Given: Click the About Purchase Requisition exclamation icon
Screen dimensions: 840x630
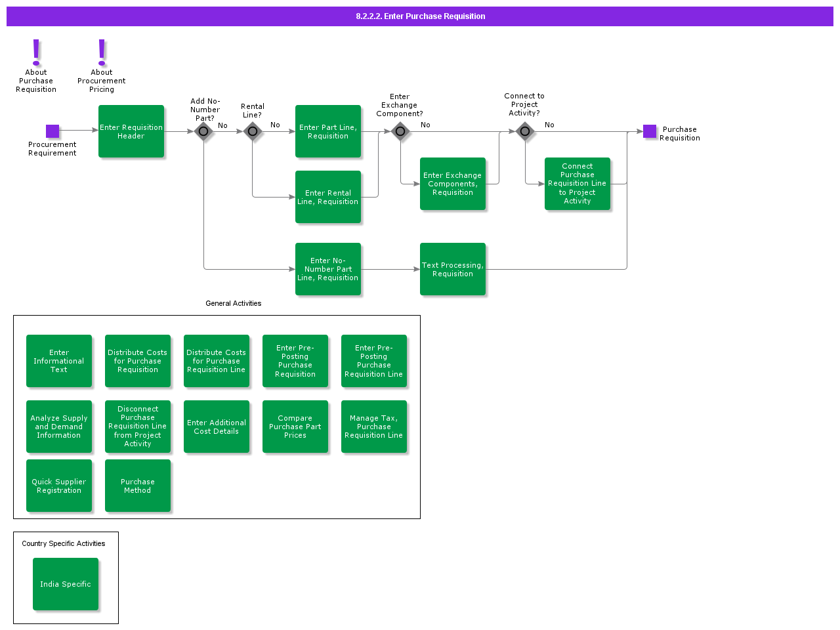Looking at the screenshot, I should click(36, 52).
